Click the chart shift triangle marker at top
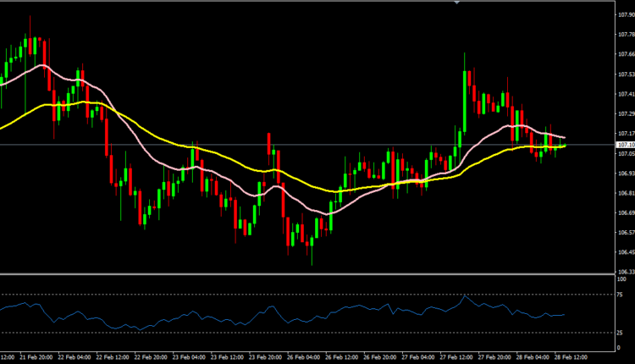The height and width of the screenshot is (364, 635). [x=457, y=3]
